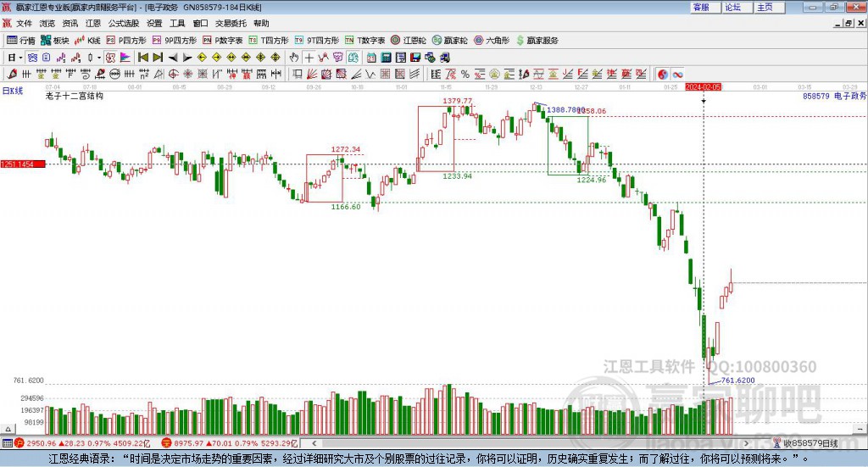Click the 2024-02-05 red date marker
This screenshot has height=467, width=868.
pyautogui.click(x=703, y=86)
